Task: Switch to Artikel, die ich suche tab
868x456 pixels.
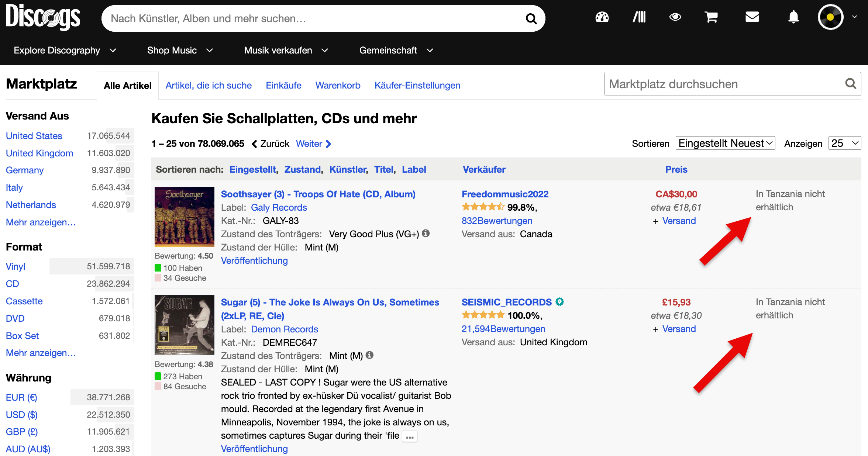Action: coord(209,85)
